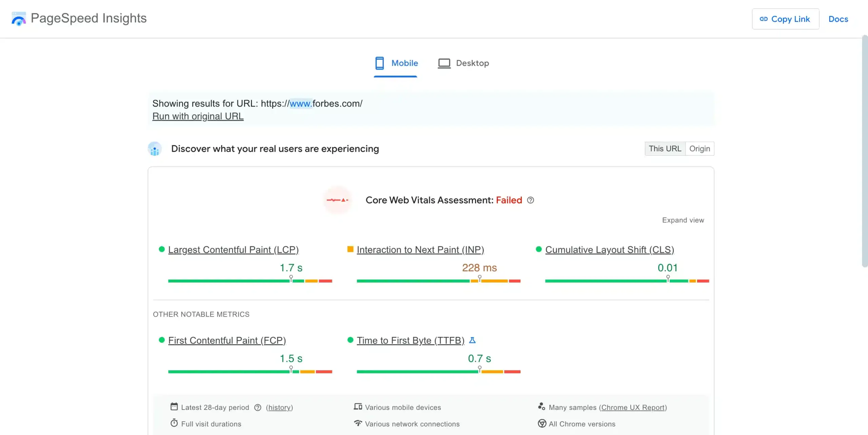Switch to the Desktop tab

(x=473, y=63)
